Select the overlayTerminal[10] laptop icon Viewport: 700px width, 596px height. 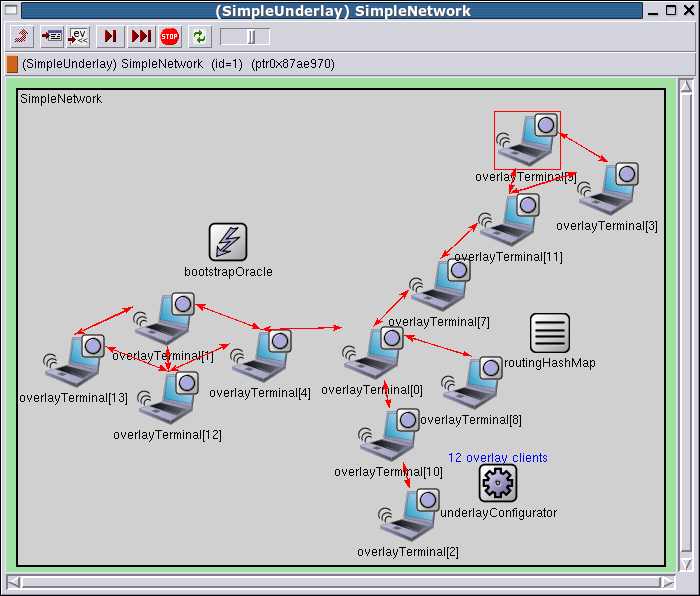[389, 434]
